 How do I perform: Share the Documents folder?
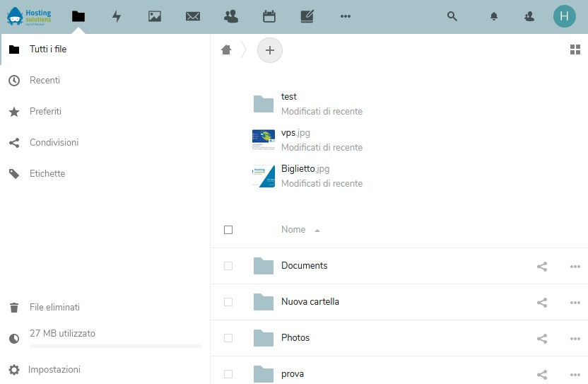pyautogui.click(x=542, y=267)
